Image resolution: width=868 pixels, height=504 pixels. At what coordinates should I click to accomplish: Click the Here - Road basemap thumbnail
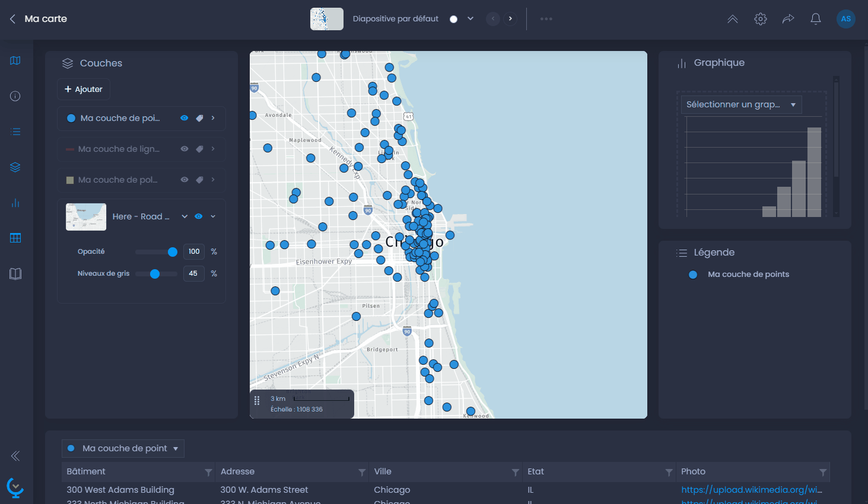click(x=86, y=217)
